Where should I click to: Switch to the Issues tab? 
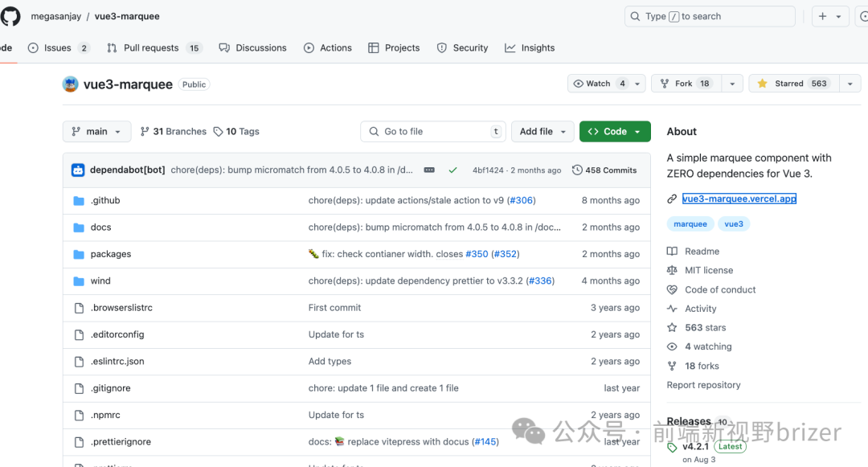tap(58, 47)
